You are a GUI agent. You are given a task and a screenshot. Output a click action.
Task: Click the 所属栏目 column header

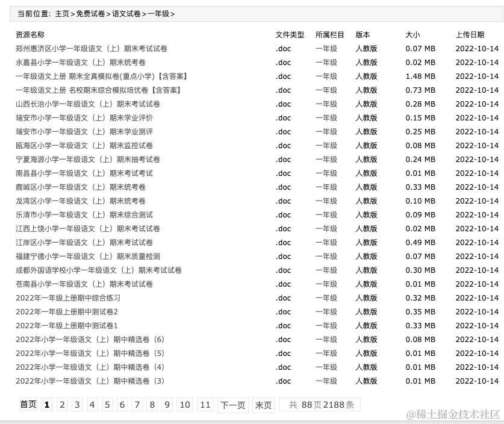tap(330, 35)
